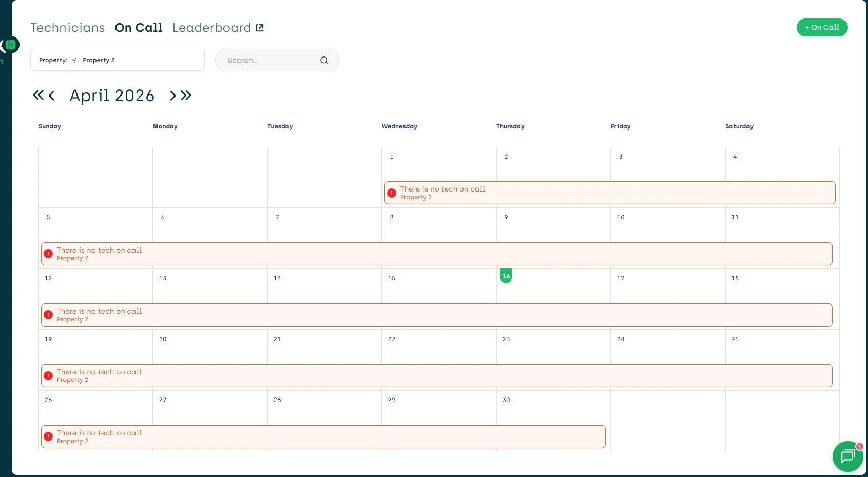Select today's date marker, the 16th
Image resolution: width=868 pixels, height=477 pixels.
[506, 276]
